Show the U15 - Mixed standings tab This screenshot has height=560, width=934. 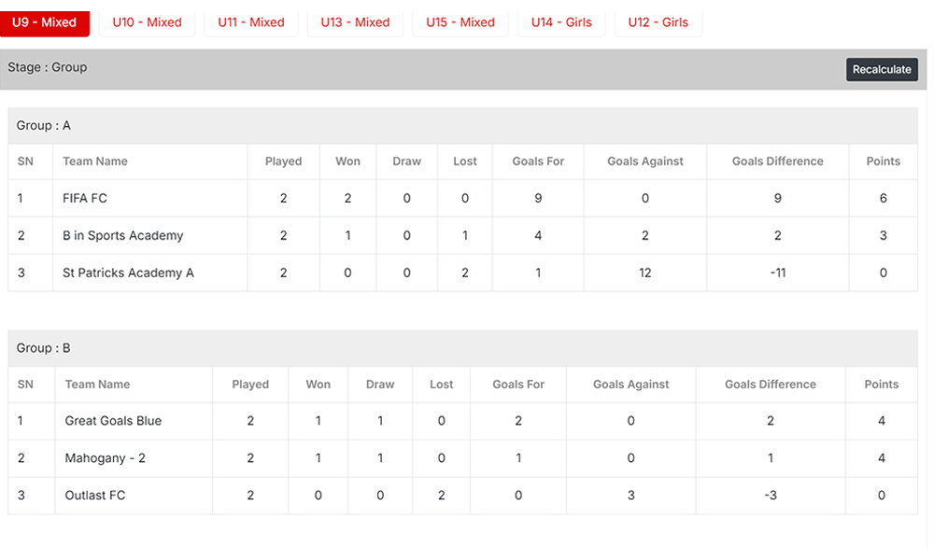pos(460,22)
